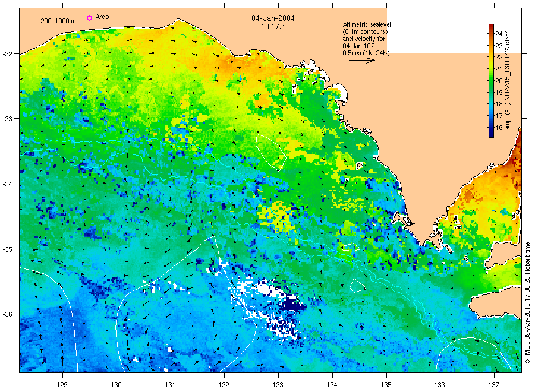
Task: Click the 'Argo' legend label
Action: (102, 17)
